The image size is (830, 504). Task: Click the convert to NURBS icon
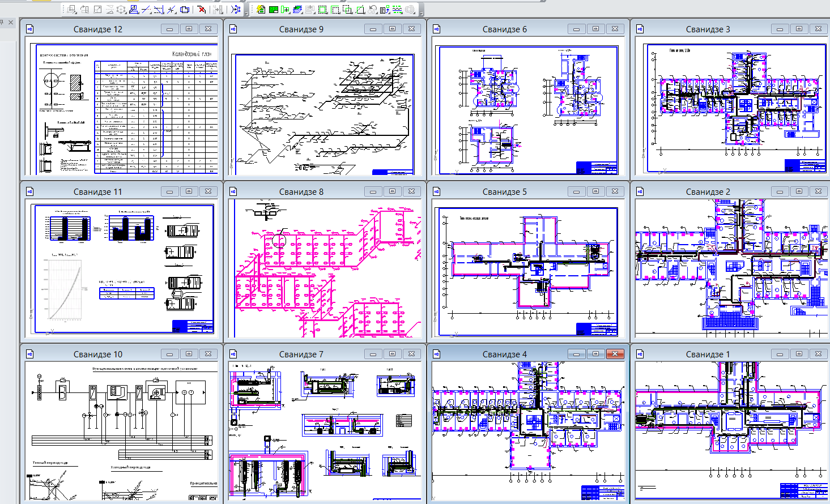coord(236,10)
